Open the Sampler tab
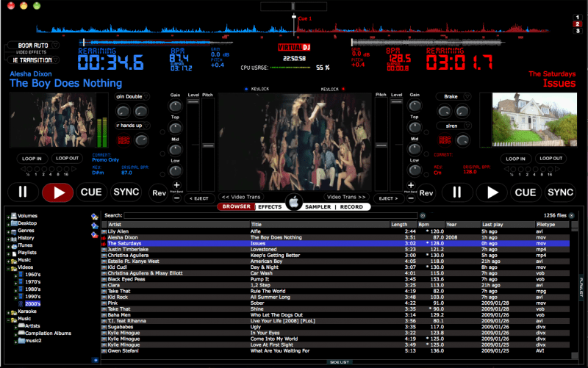Screen dimensions: 588x368 click(318, 207)
